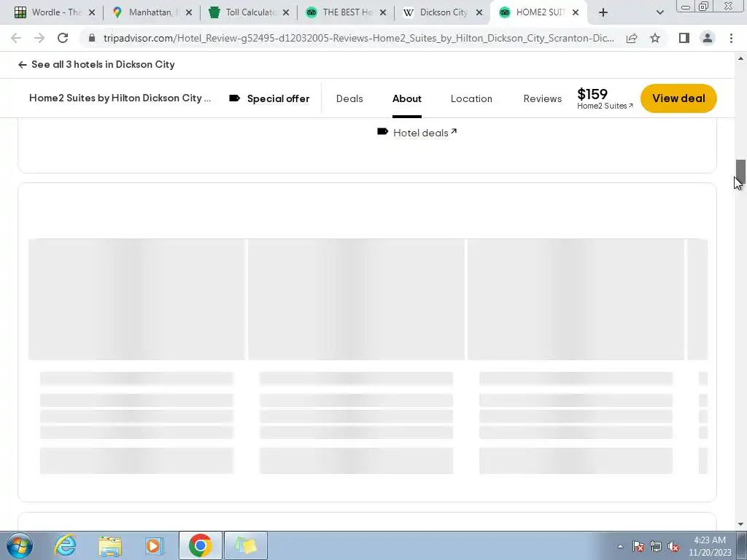The image size is (747, 560).
Task: Click the Special offer label
Action: (278, 98)
